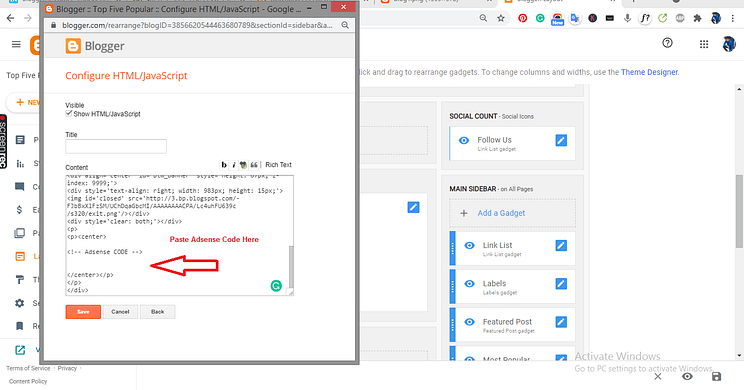This screenshot has width=744, height=390.
Task: Open Comments section in Blogger sidebar
Action: [x=20, y=186]
